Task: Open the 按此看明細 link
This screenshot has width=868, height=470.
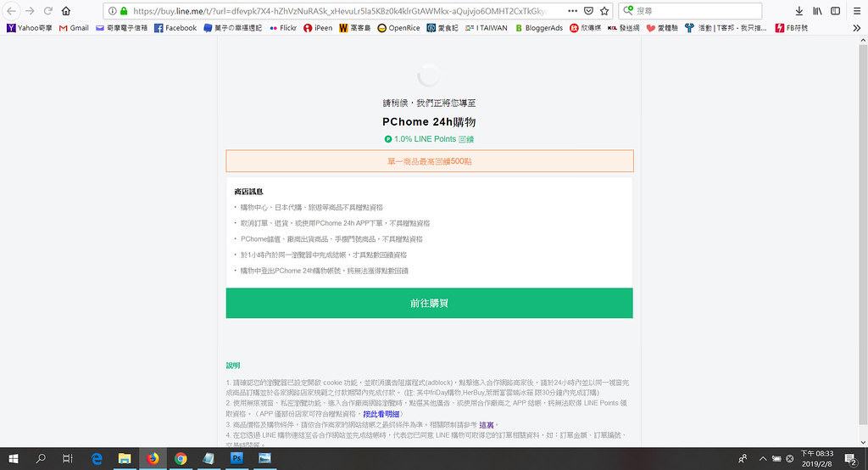Action: click(381, 414)
